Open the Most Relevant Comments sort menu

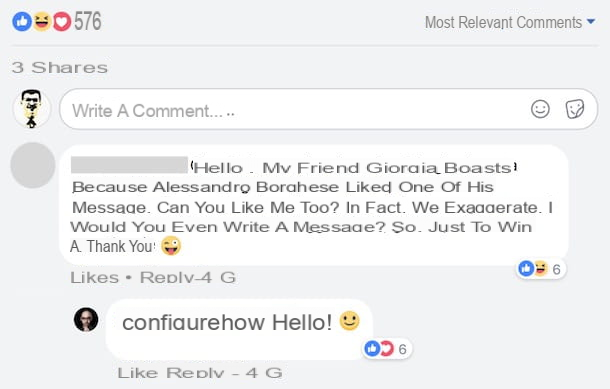pyautogui.click(x=510, y=22)
